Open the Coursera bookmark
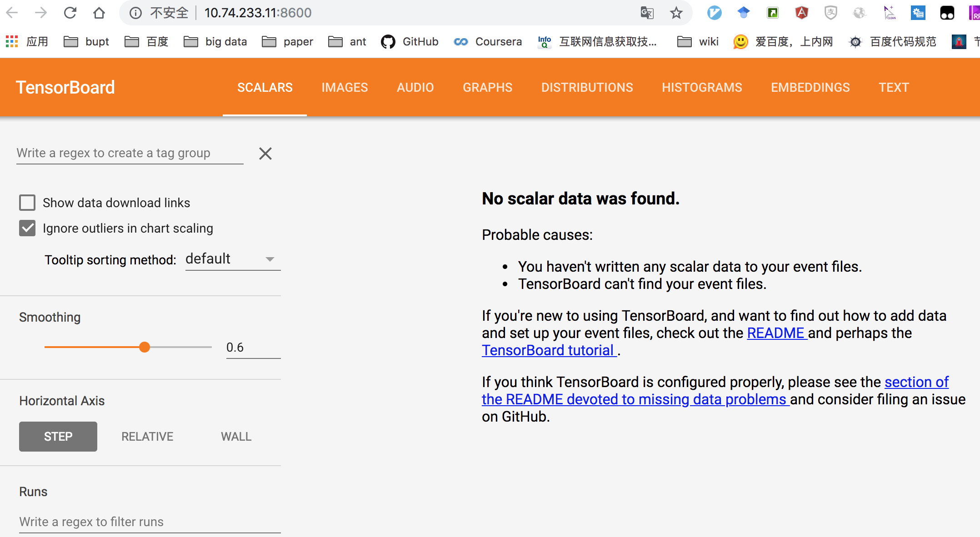The image size is (980, 537). click(488, 42)
